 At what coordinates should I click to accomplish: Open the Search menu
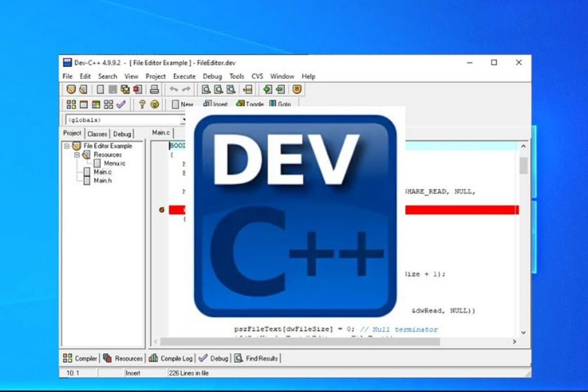107,76
